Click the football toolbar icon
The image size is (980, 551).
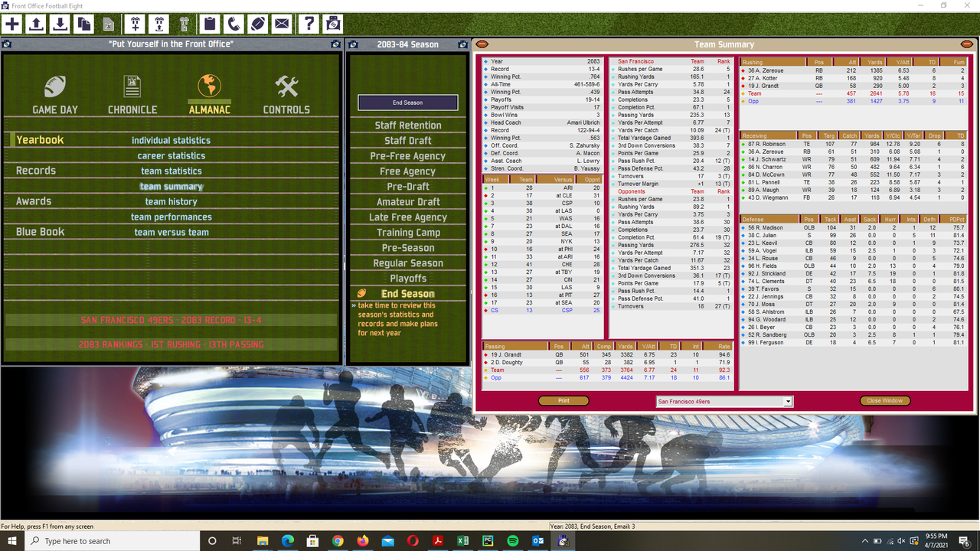coord(257,24)
